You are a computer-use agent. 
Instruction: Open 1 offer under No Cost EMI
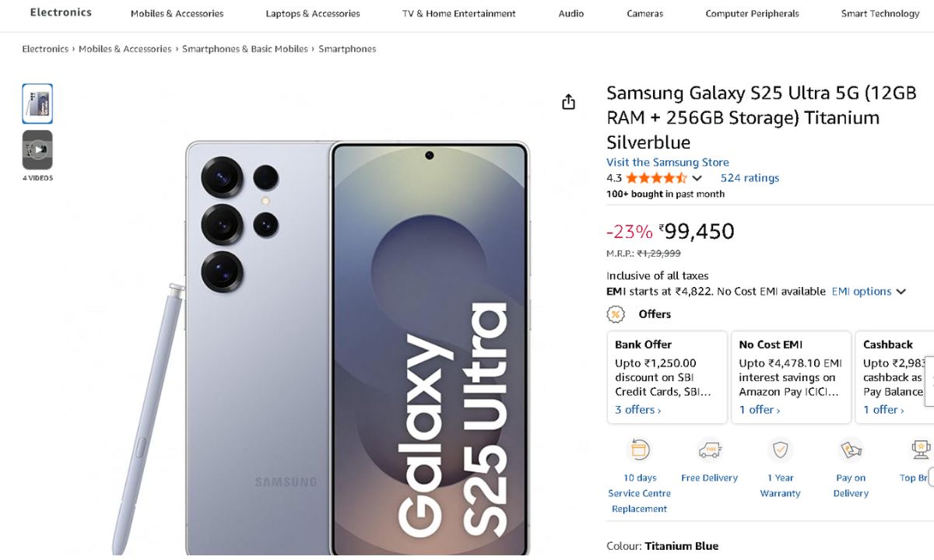tap(759, 410)
